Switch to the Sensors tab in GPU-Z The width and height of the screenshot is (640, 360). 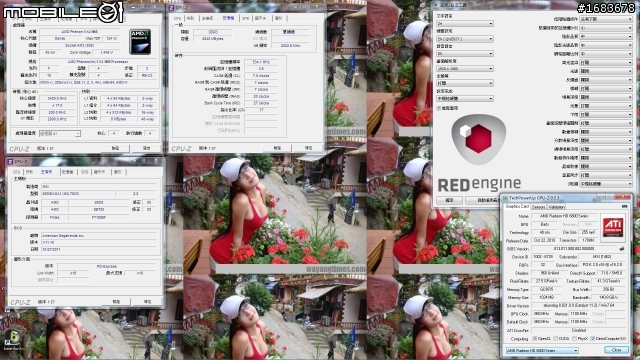(x=538, y=207)
